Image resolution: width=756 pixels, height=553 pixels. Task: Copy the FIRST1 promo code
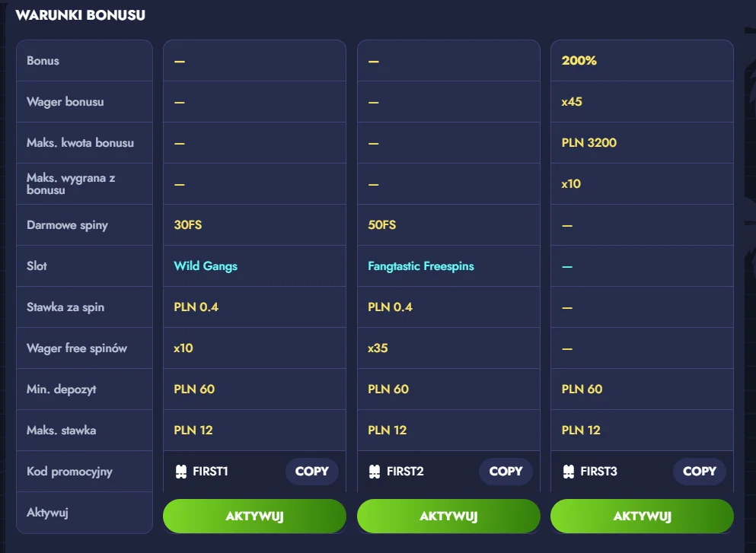coord(312,471)
